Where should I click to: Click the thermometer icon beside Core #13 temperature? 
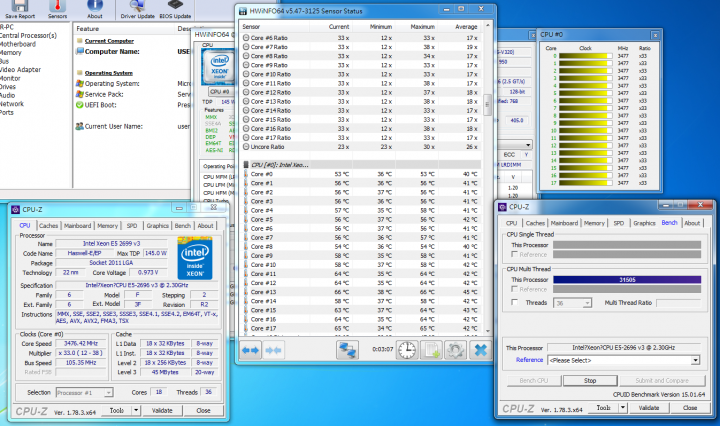tap(246, 292)
